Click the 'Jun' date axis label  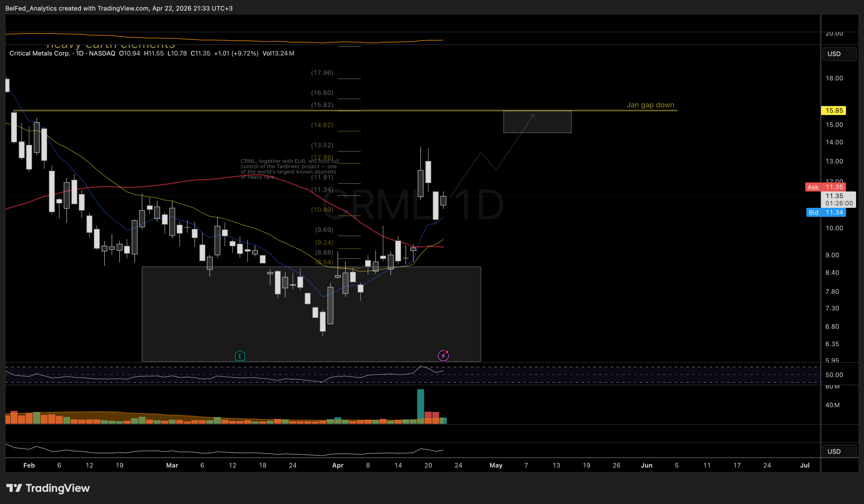pyautogui.click(x=647, y=465)
